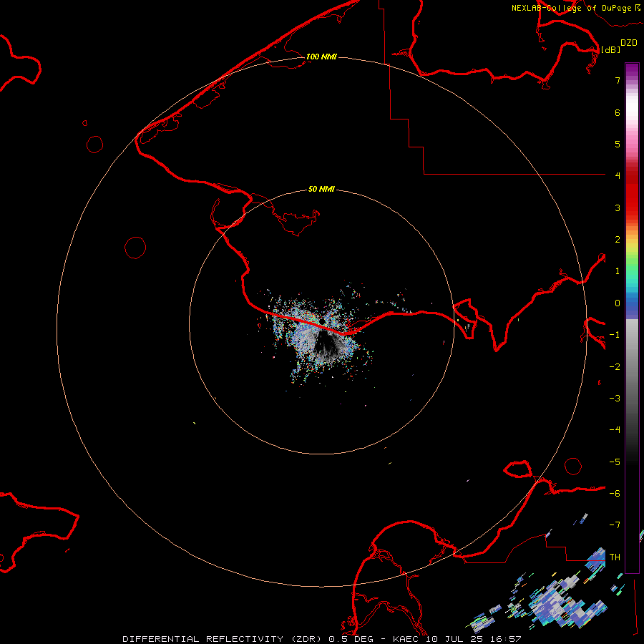The height and width of the screenshot is (644, 644).
Task: Click the -5 dB scale value
Action: [615, 462]
